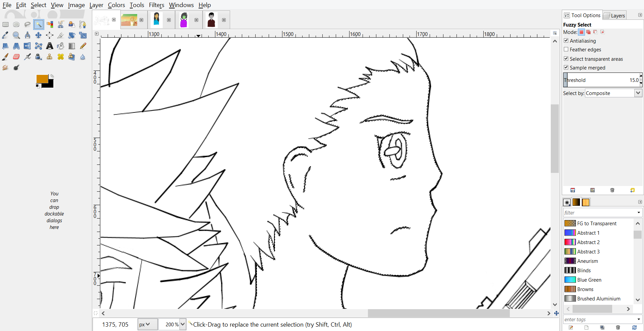The image size is (644, 331).
Task: Expand the enter tags dropdown arrow
Action: (639, 319)
